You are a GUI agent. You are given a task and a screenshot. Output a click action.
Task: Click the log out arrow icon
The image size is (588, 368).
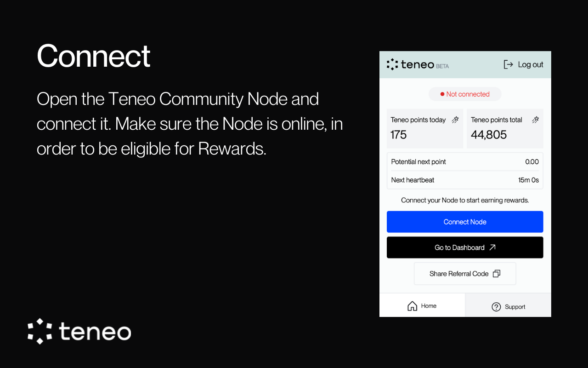click(508, 64)
